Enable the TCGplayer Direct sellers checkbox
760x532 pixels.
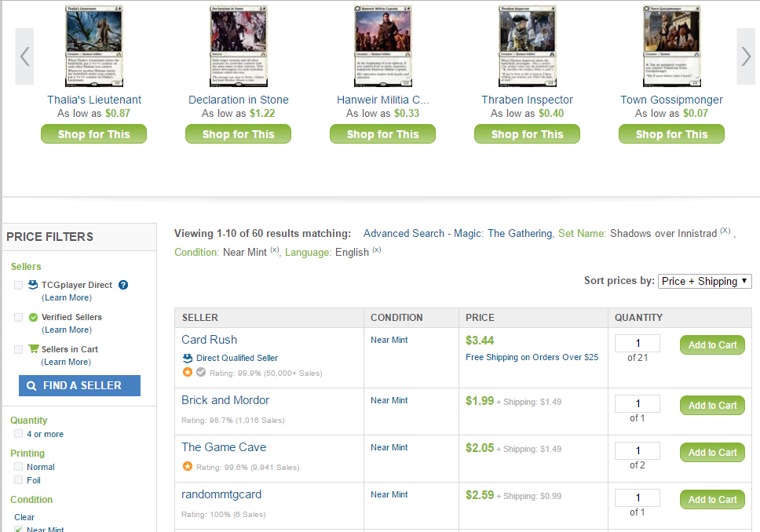18,286
